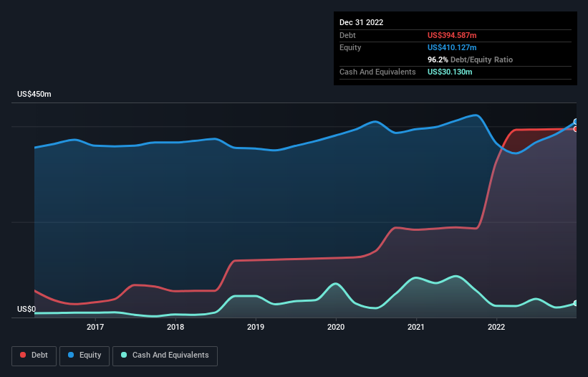This screenshot has height=377, width=588.
Task: Click the 2017 x-axis label
Action: click(95, 327)
